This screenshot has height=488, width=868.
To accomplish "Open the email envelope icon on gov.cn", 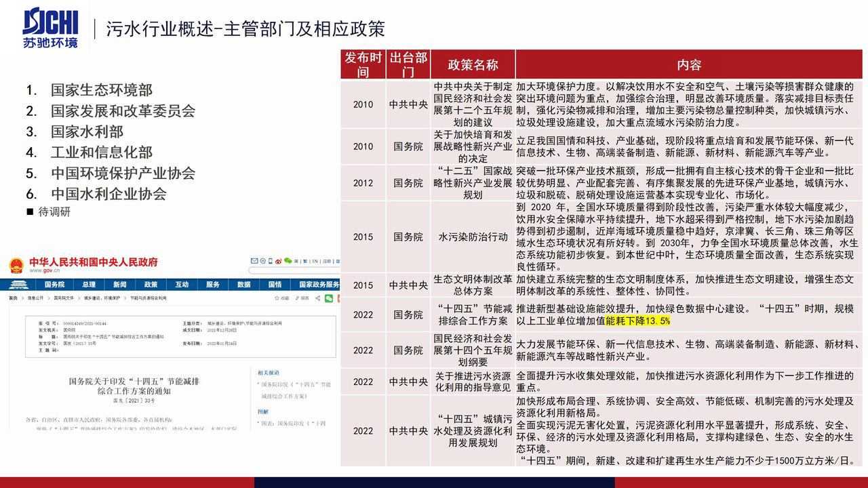I will point(254,261).
